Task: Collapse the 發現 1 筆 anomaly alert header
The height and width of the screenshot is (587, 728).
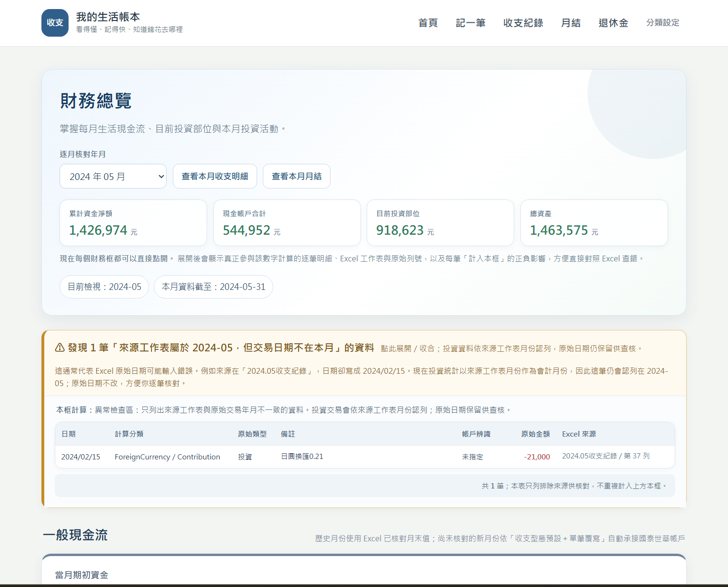Action: coord(365,363)
